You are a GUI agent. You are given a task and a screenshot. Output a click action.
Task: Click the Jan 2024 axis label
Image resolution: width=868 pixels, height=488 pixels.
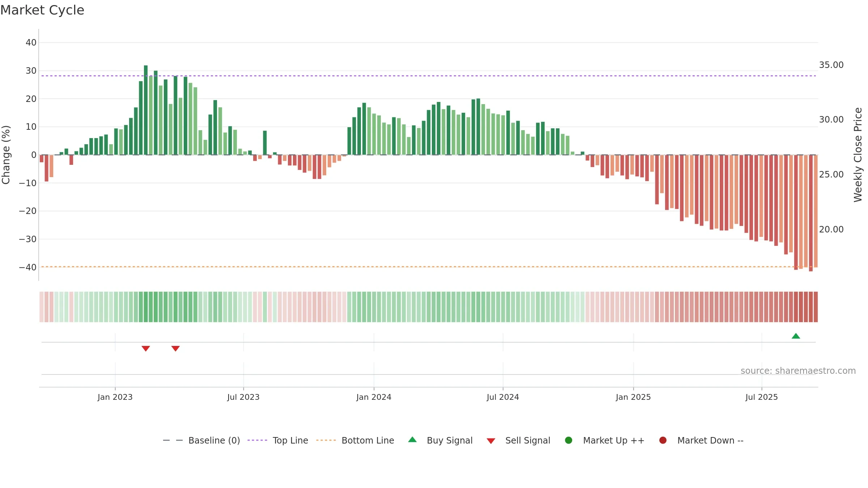coord(374,397)
